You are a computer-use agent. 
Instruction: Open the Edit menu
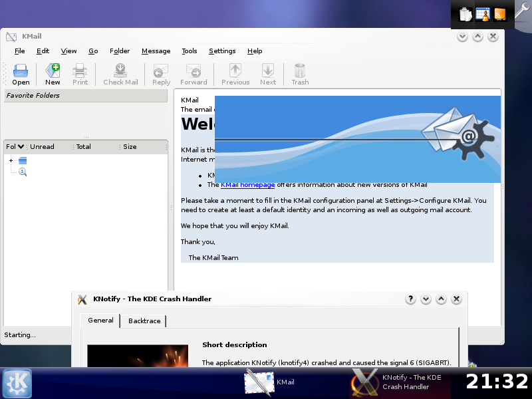coord(43,51)
